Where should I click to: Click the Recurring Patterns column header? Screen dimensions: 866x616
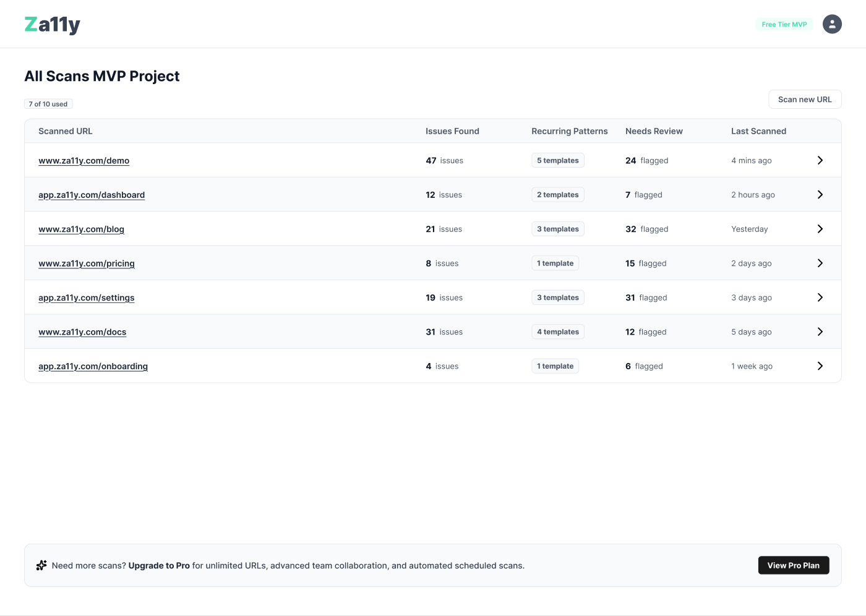(x=570, y=131)
